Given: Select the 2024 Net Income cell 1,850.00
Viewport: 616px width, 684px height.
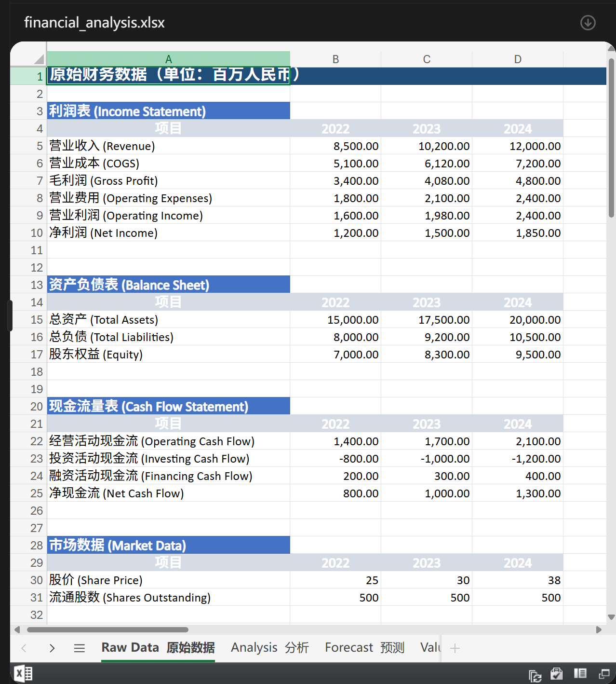Looking at the screenshot, I should (x=518, y=233).
